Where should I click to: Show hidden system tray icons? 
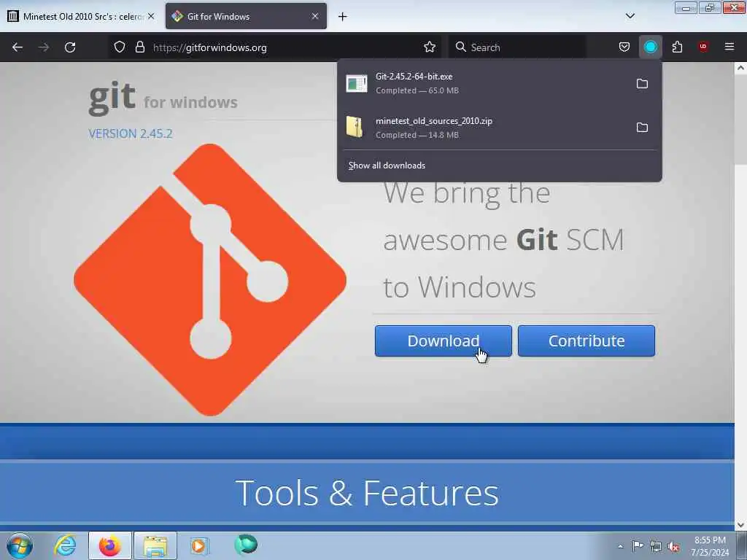620,546
